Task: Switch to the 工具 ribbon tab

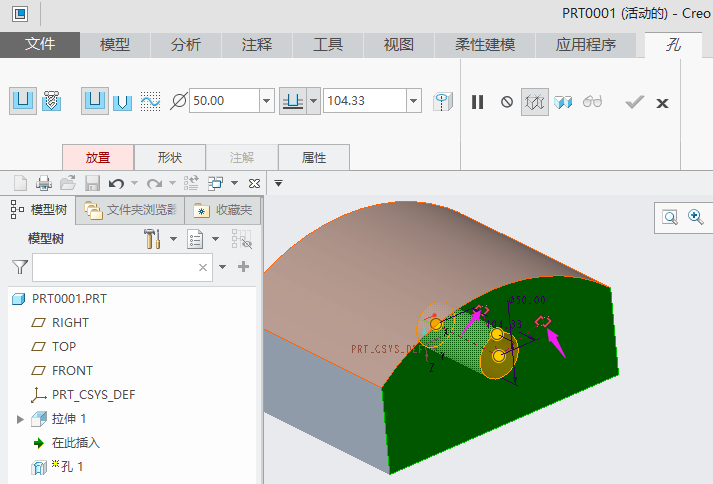Action: pyautogui.click(x=328, y=45)
